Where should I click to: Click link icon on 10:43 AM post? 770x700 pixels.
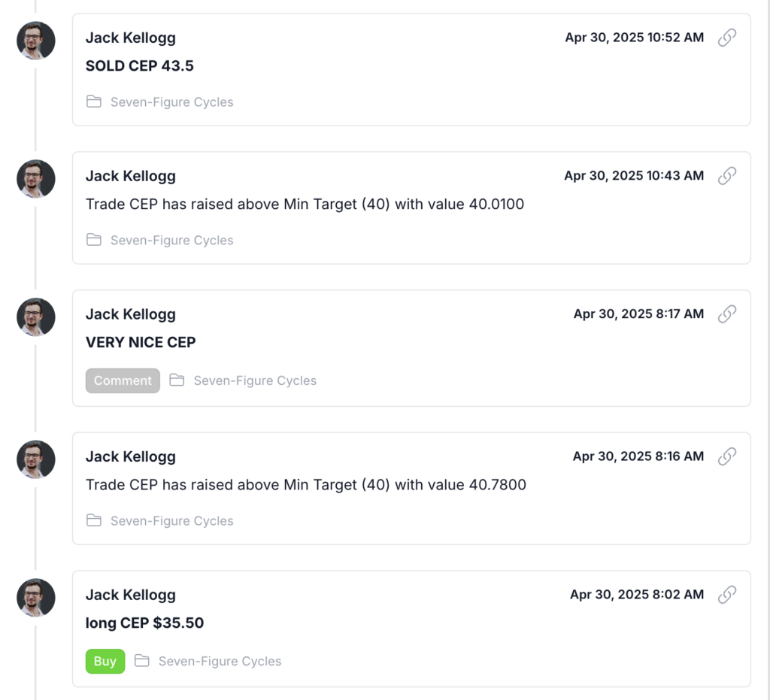[x=727, y=176]
